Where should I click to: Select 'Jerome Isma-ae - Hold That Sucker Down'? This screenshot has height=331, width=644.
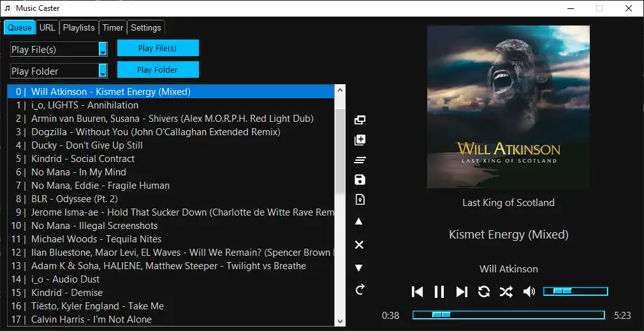coord(171,212)
